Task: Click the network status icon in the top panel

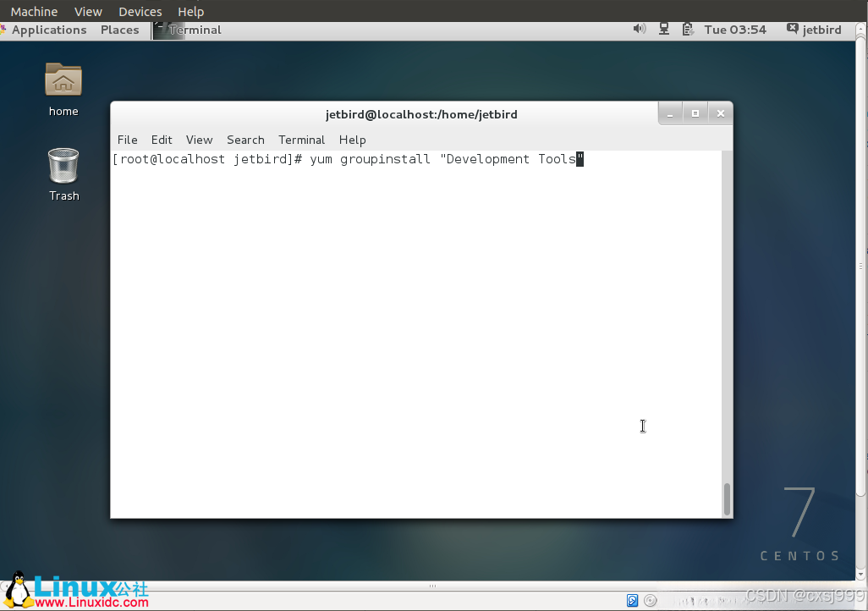Action: [663, 29]
